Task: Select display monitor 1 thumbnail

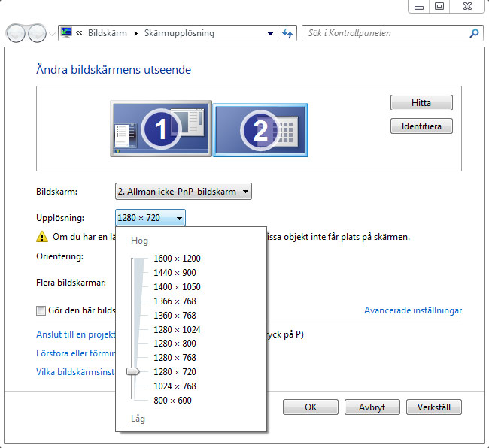Action: (160, 130)
